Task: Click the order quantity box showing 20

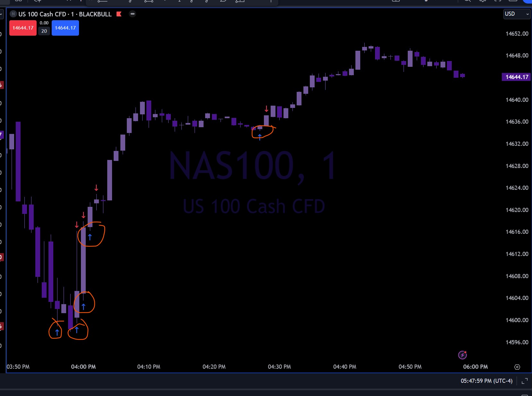Action: 44,31
